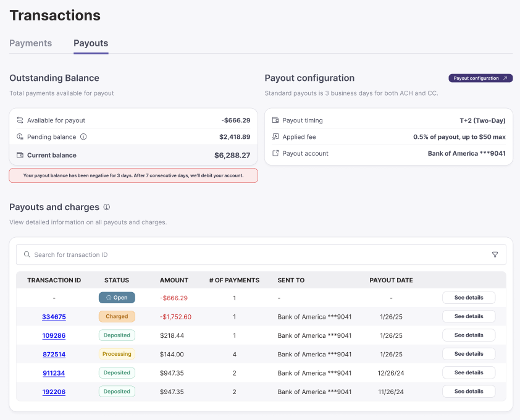
Task: Focus the Search for transaction ID field
Action: pos(247,254)
